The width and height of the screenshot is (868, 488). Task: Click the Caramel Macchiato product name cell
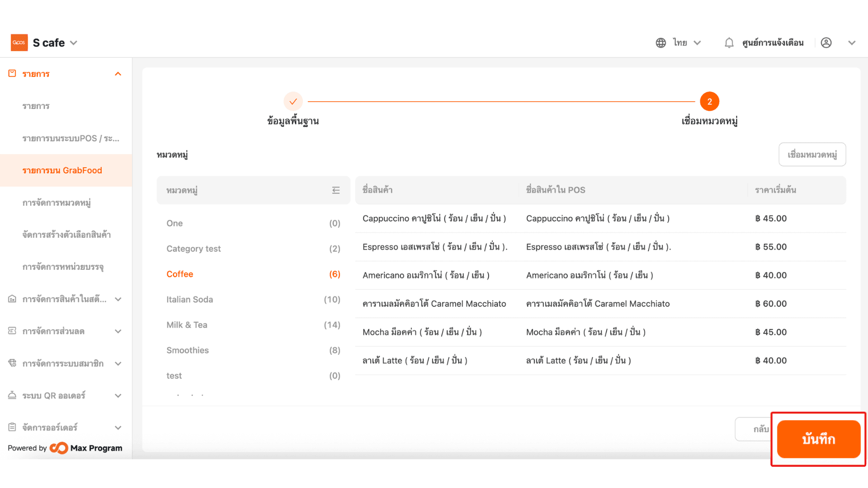pos(434,304)
